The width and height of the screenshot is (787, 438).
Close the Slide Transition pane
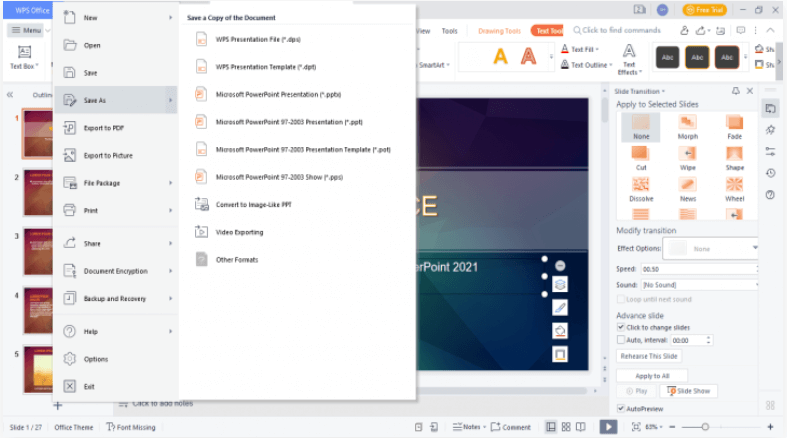coord(750,91)
